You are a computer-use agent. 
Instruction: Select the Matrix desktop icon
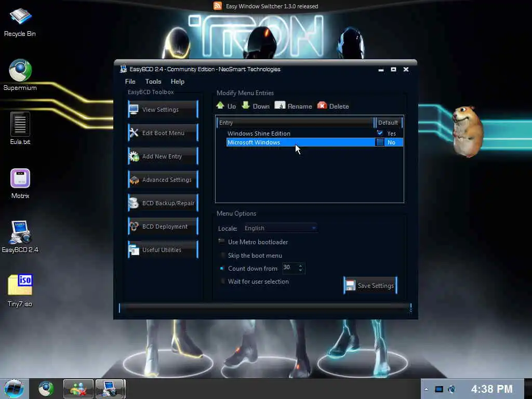click(20, 183)
